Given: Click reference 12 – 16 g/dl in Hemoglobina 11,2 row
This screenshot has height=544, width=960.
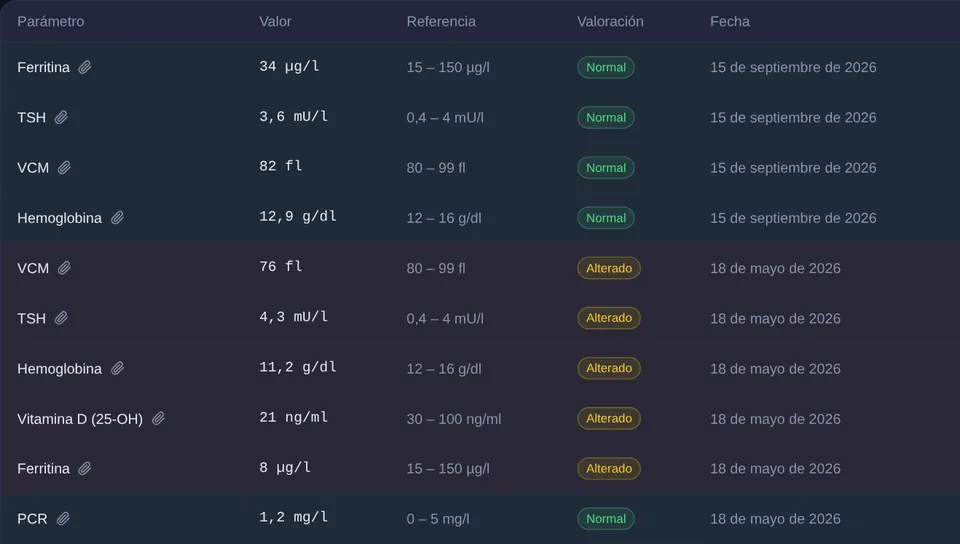Looking at the screenshot, I should click(x=444, y=369).
